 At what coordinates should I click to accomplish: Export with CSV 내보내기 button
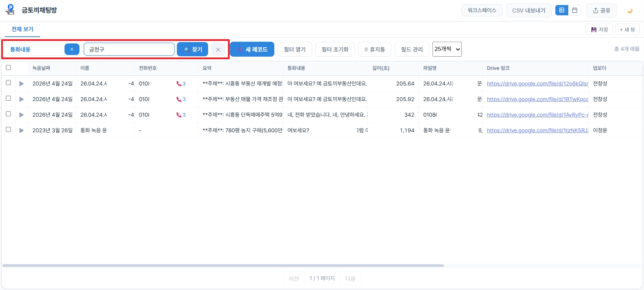[x=529, y=11]
